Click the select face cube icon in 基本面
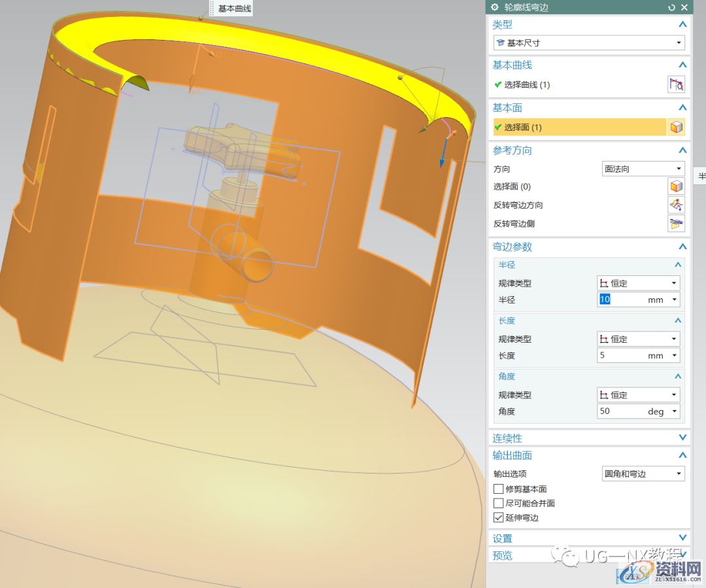The height and width of the screenshot is (588, 706). [676, 127]
